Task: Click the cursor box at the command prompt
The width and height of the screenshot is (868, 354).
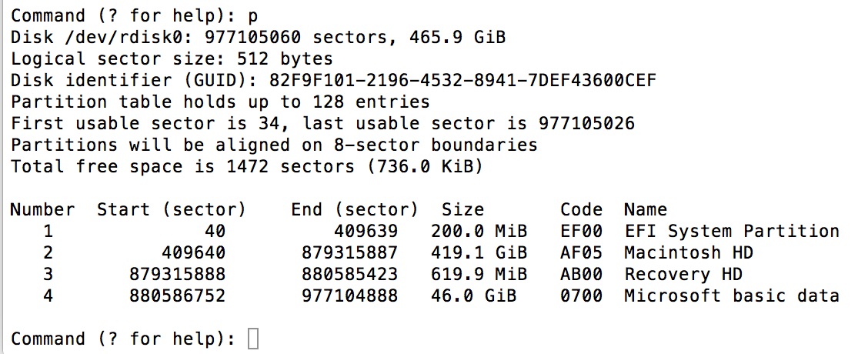Action: click(253, 339)
